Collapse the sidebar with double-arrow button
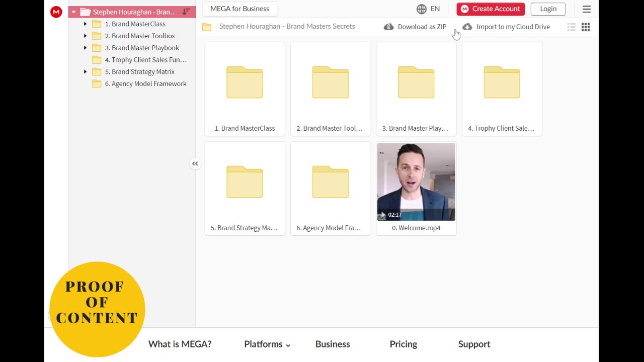This screenshot has width=644, height=362. (195, 163)
